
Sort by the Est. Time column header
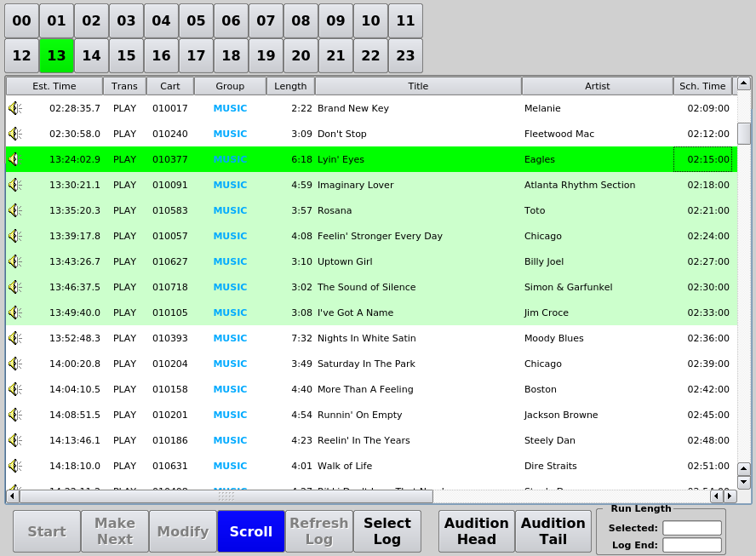[54, 86]
